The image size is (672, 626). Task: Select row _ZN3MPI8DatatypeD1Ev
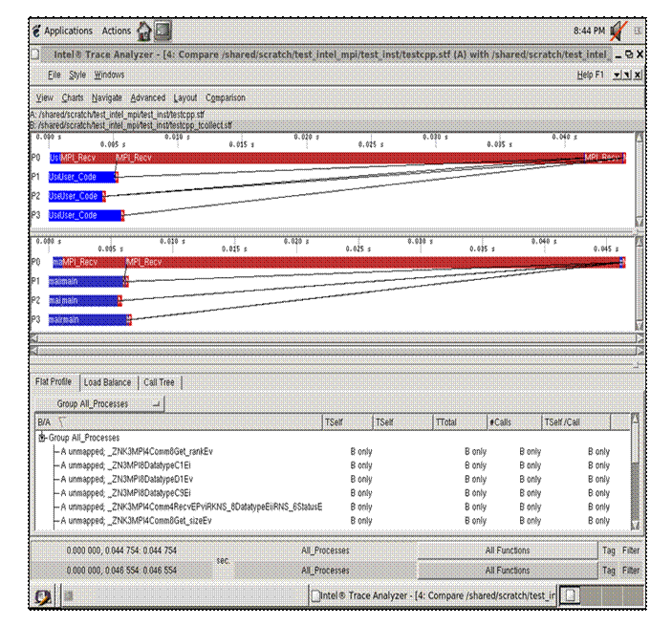333,479
